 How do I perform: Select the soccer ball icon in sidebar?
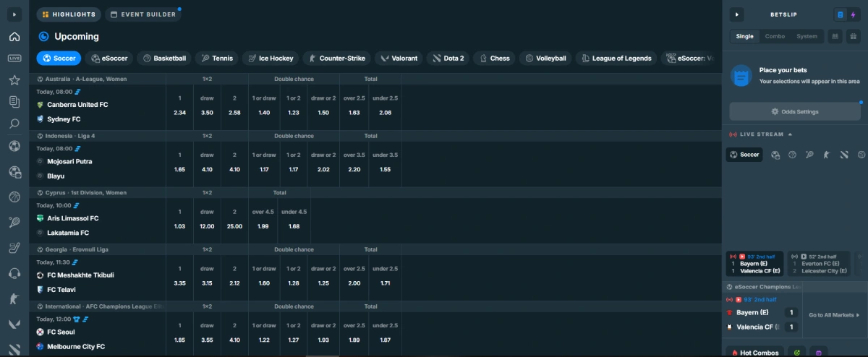pyautogui.click(x=14, y=146)
